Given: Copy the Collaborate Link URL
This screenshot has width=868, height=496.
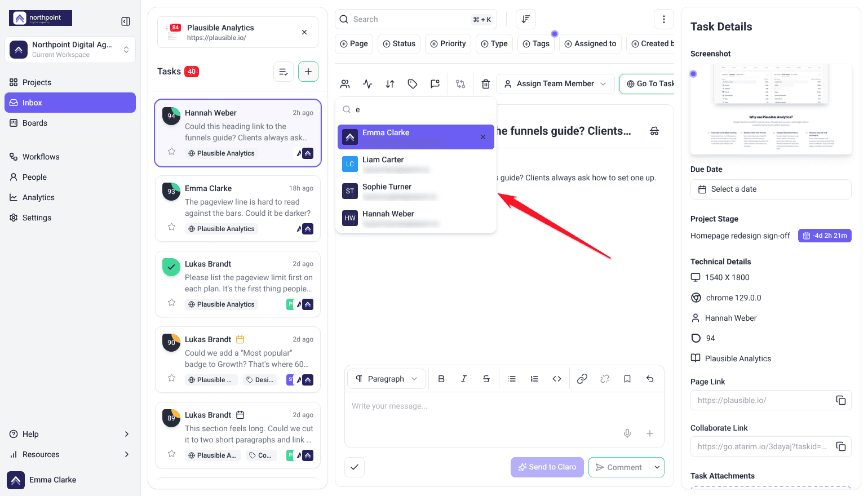Looking at the screenshot, I should tap(841, 446).
